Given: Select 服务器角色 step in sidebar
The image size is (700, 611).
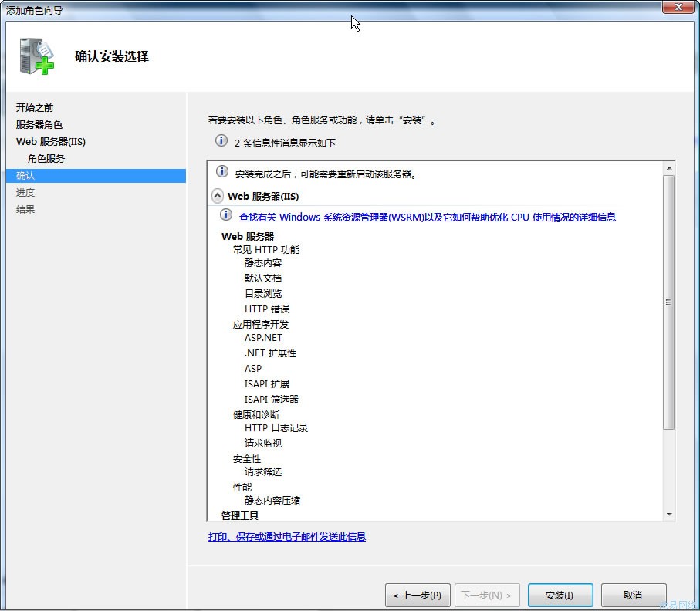Looking at the screenshot, I should pos(39,124).
